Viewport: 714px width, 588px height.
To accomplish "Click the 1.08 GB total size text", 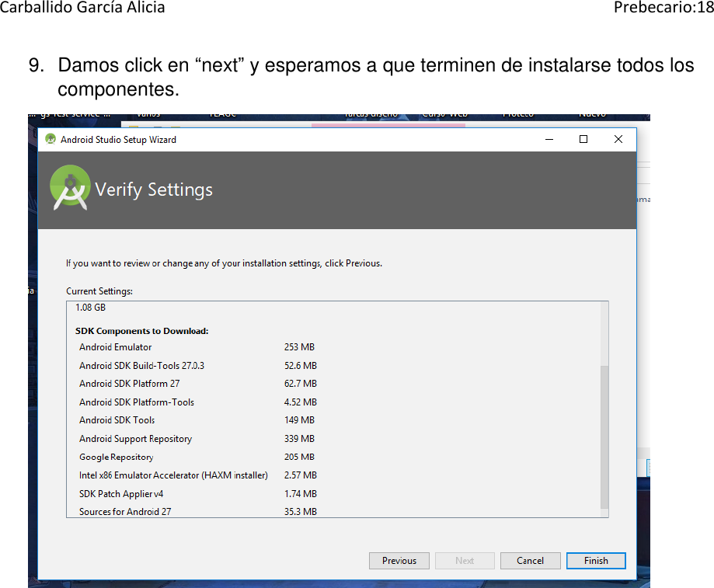I will (x=90, y=308).
